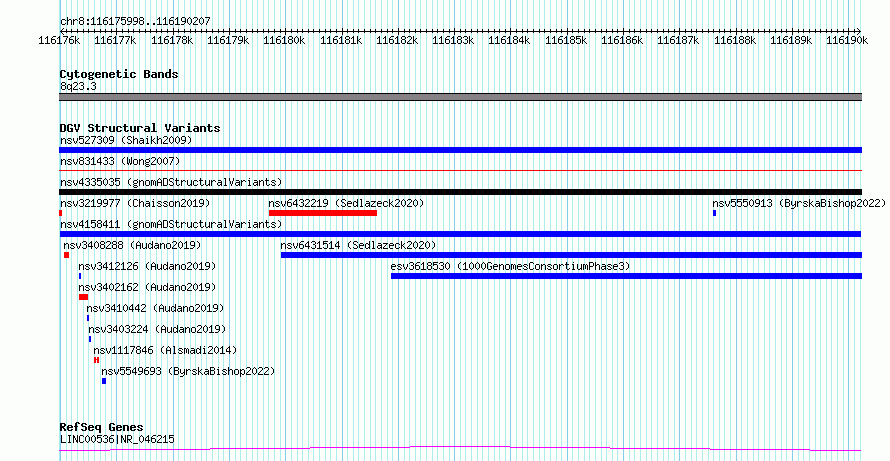This screenshot has width=890, height=461.
Task: Open the LINC00536|NR_046215 gene label
Action: point(117,439)
